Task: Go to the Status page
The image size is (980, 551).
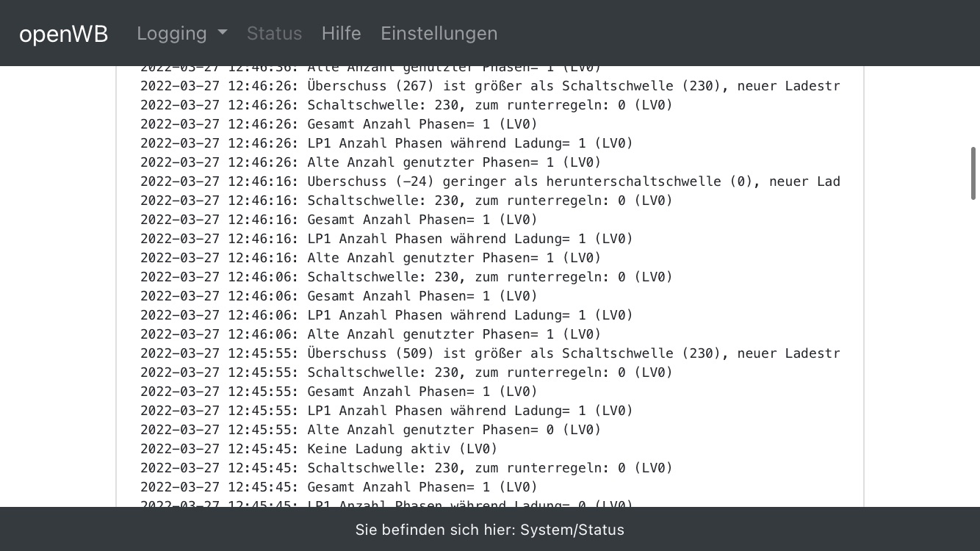Action: [x=274, y=33]
